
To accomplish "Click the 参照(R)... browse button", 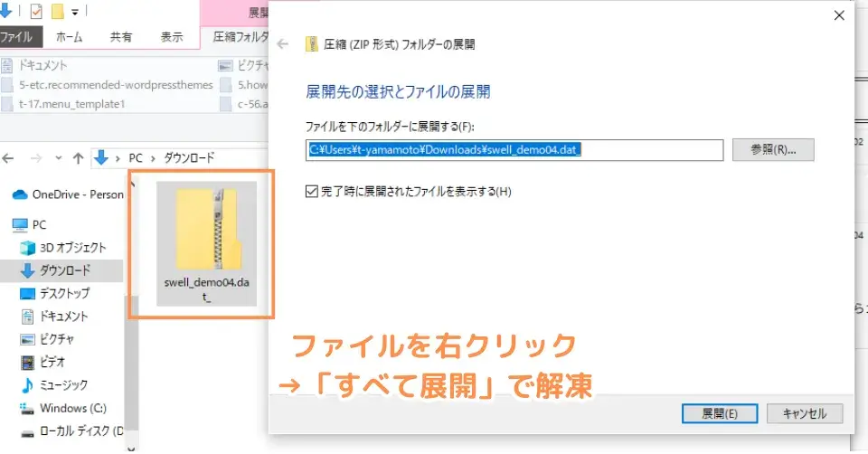I will [773, 149].
